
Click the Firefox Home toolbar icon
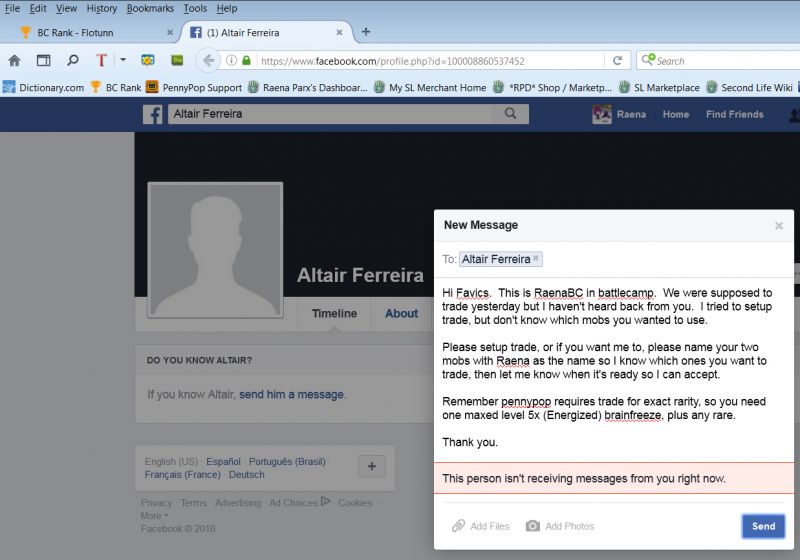coord(14,60)
